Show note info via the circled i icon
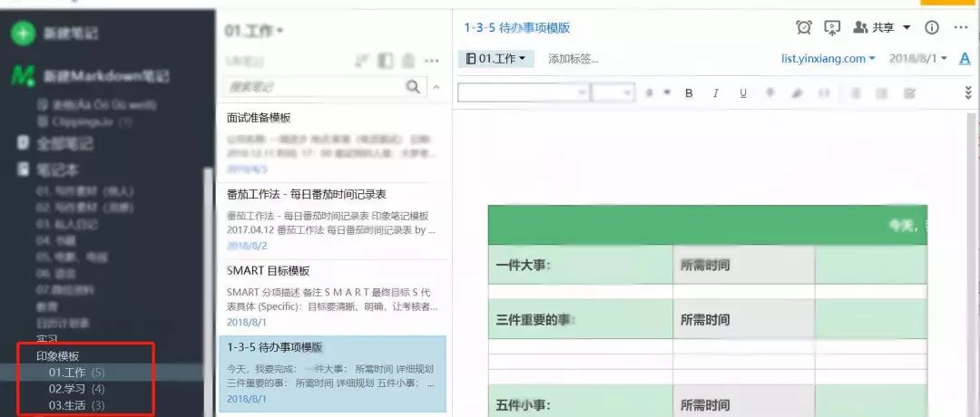980x417 pixels. click(x=932, y=27)
